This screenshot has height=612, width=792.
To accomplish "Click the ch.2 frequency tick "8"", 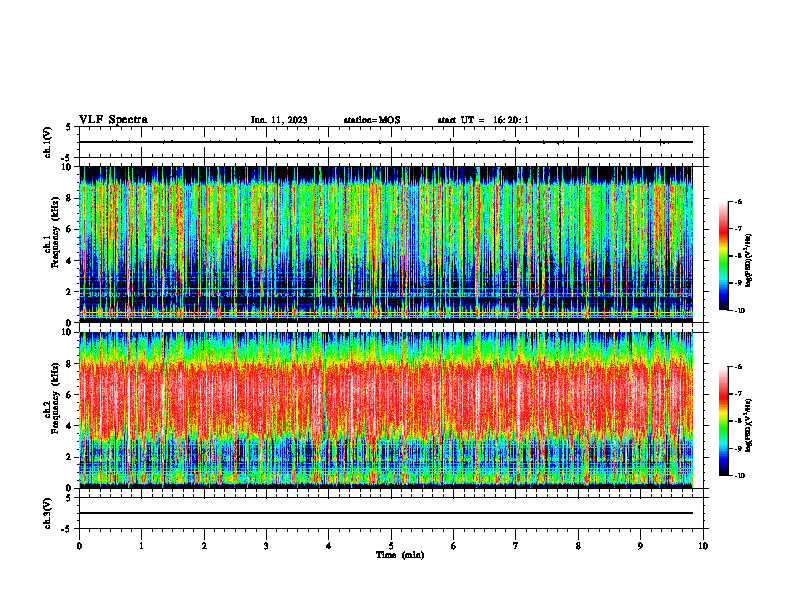I will 70,364.
